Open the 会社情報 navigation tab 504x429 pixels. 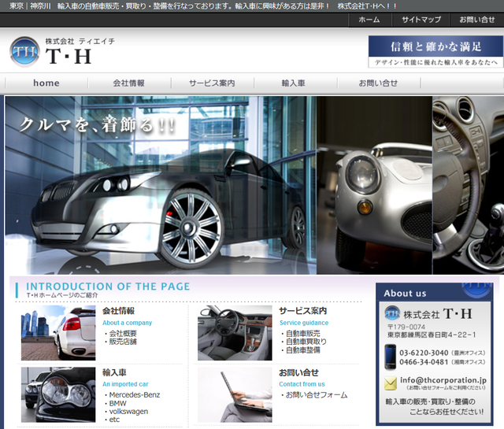(128, 83)
